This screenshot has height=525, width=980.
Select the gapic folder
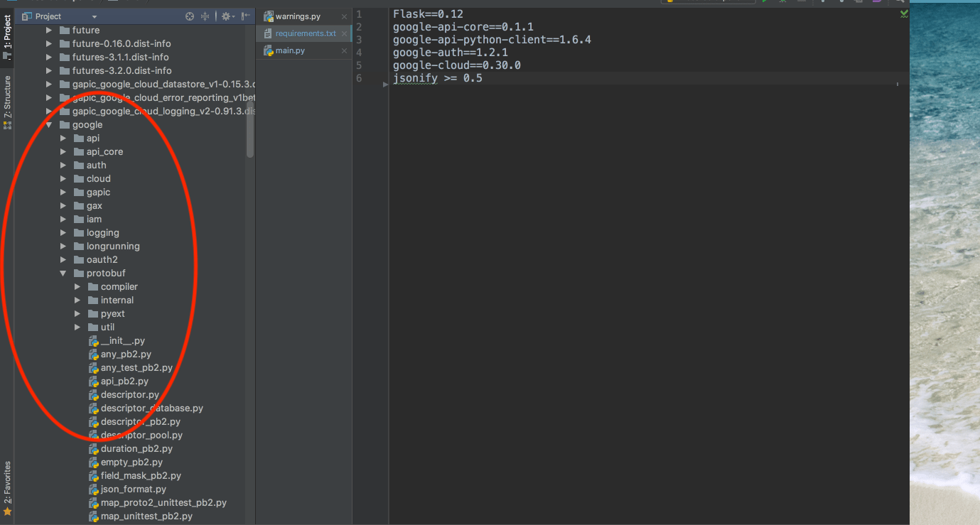coord(98,193)
